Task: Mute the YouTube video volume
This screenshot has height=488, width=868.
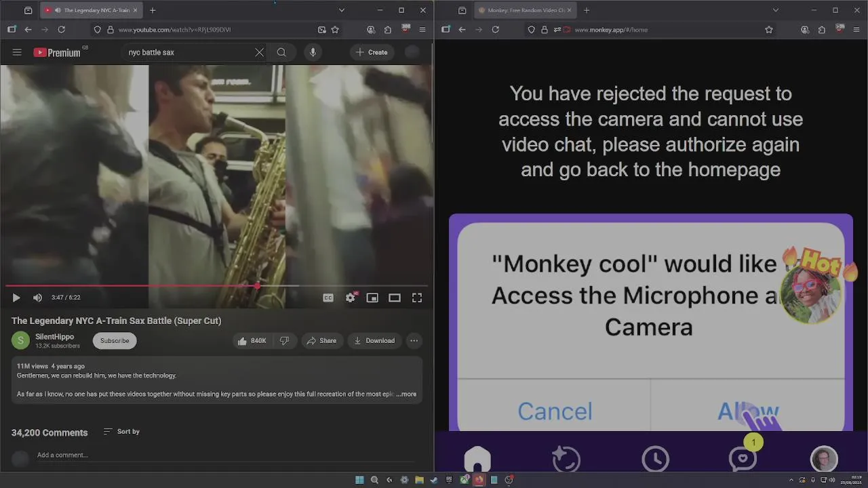Action: tap(37, 298)
